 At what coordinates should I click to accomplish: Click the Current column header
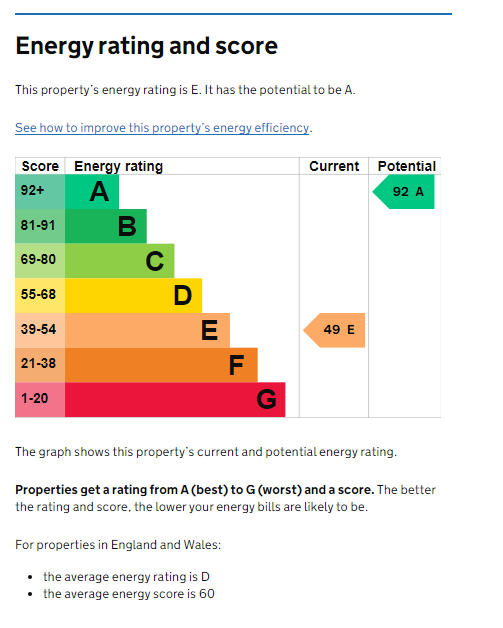334,166
